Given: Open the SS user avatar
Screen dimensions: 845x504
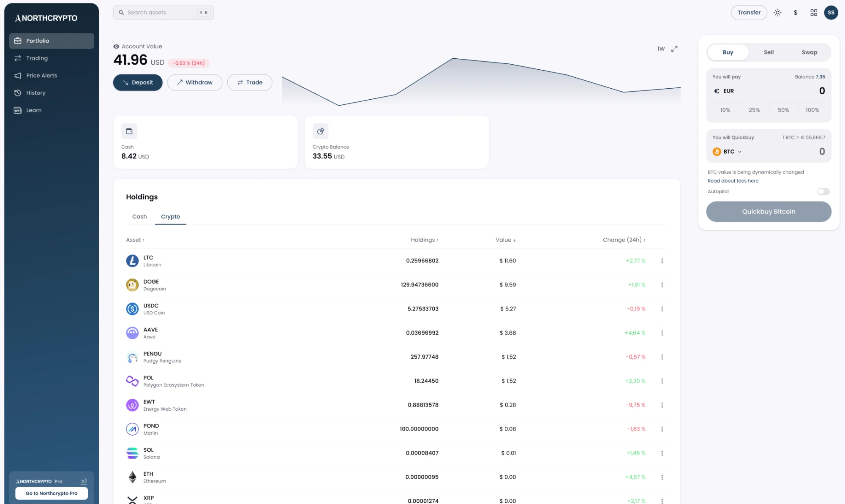Looking at the screenshot, I should (831, 13).
